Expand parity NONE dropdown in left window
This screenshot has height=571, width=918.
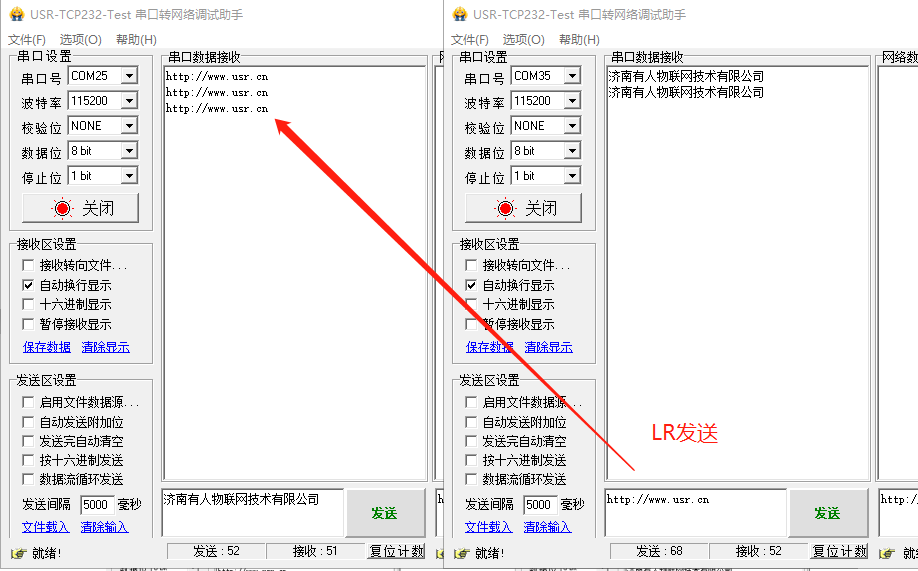tap(128, 126)
